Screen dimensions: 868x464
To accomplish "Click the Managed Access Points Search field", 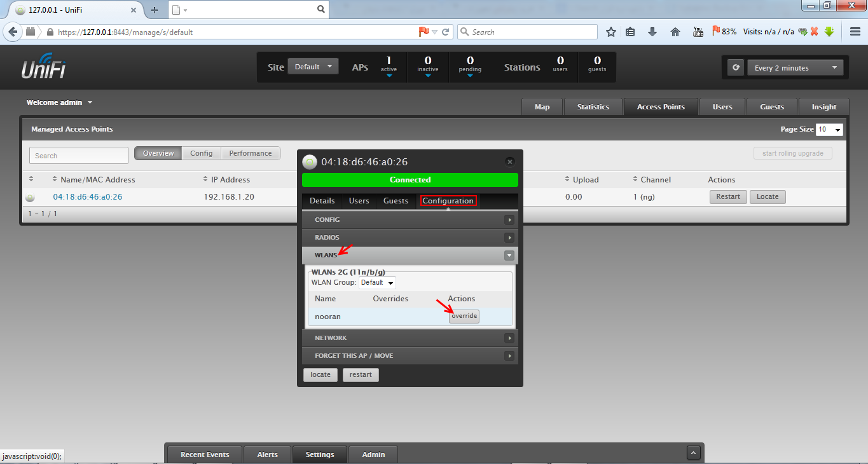I will 79,156.
